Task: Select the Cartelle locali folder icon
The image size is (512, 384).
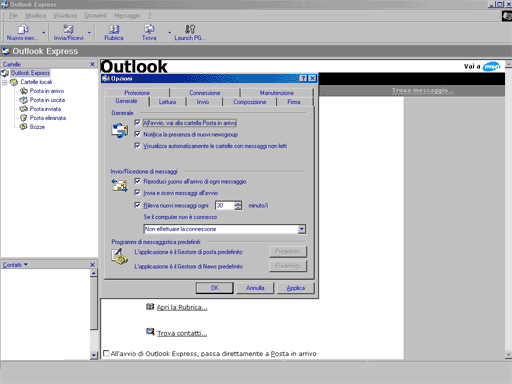Action: [14, 82]
